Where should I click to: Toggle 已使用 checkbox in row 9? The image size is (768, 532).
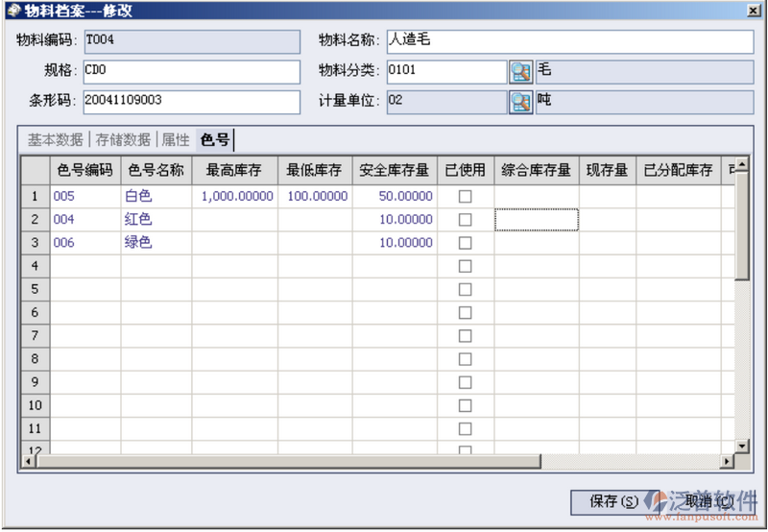point(465,382)
